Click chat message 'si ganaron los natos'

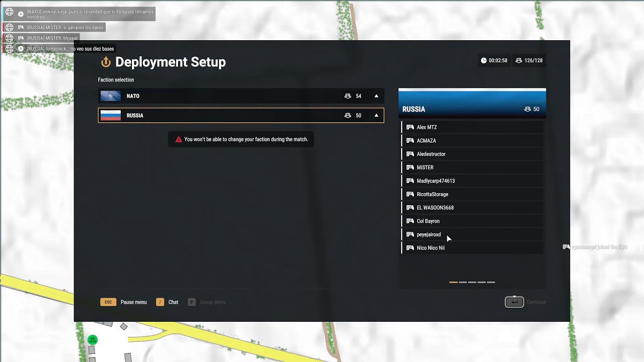[x=84, y=28]
